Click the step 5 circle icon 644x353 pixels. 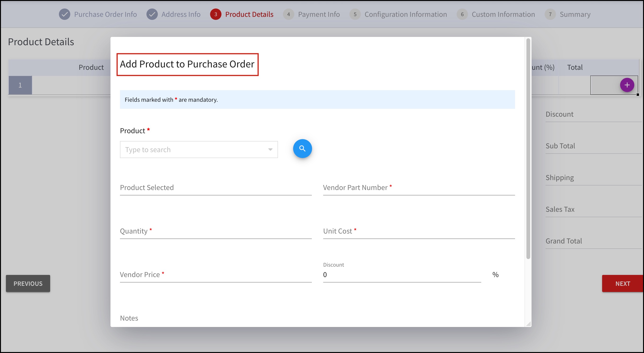355,14
